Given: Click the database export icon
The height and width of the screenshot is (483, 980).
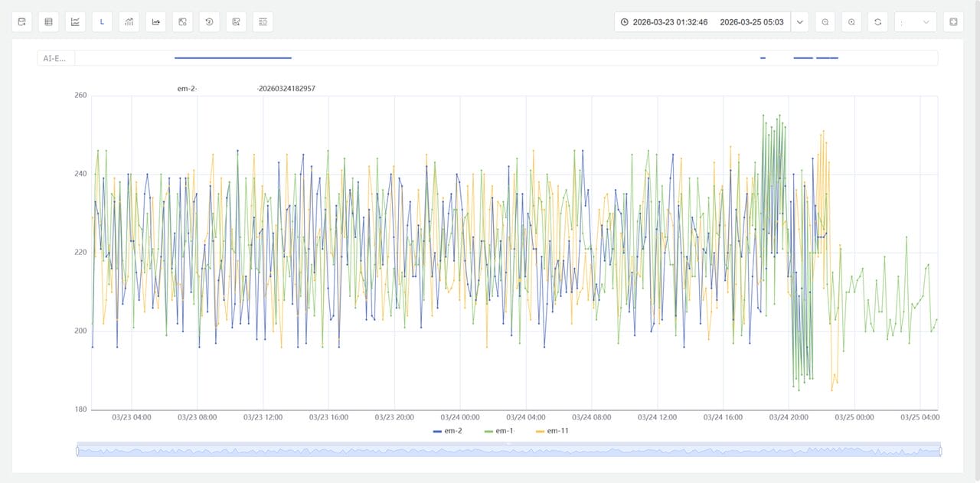Looking at the screenshot, I should coord(22,22).
